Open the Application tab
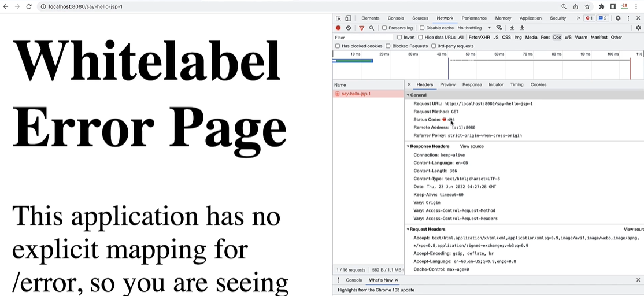Screen dimensions: 644x296 pyautogui.click(x=531, y=18)
